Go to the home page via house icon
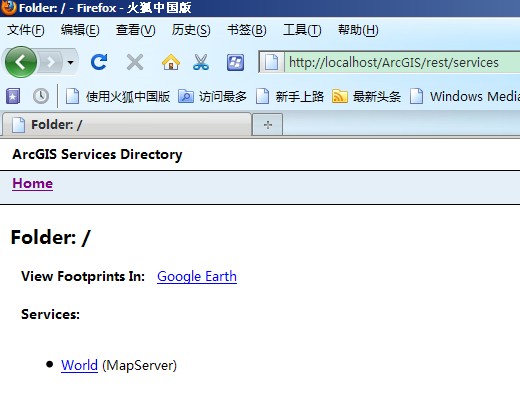The image size is (520, 393). pyautogui.click(x=171, y=62)
